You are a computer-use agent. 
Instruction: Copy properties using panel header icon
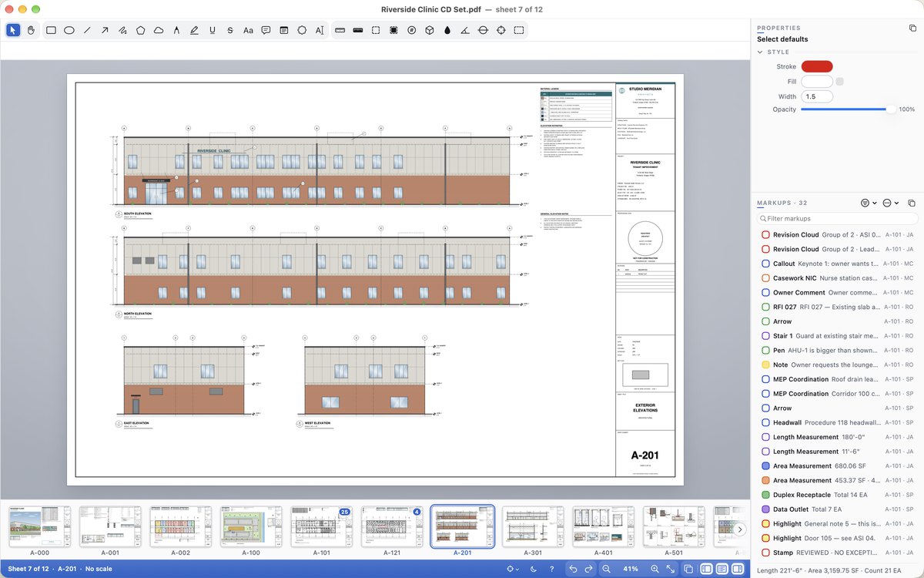[x=912, y=29]
